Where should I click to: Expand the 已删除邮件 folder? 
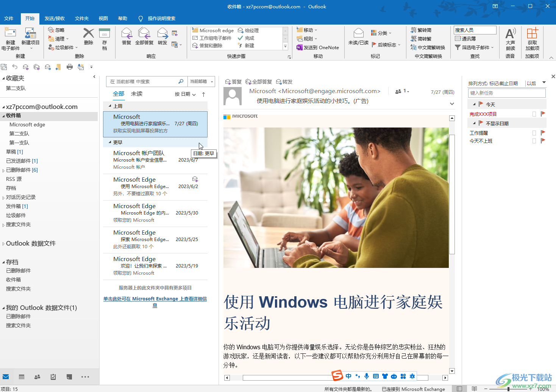click(3, 170)
